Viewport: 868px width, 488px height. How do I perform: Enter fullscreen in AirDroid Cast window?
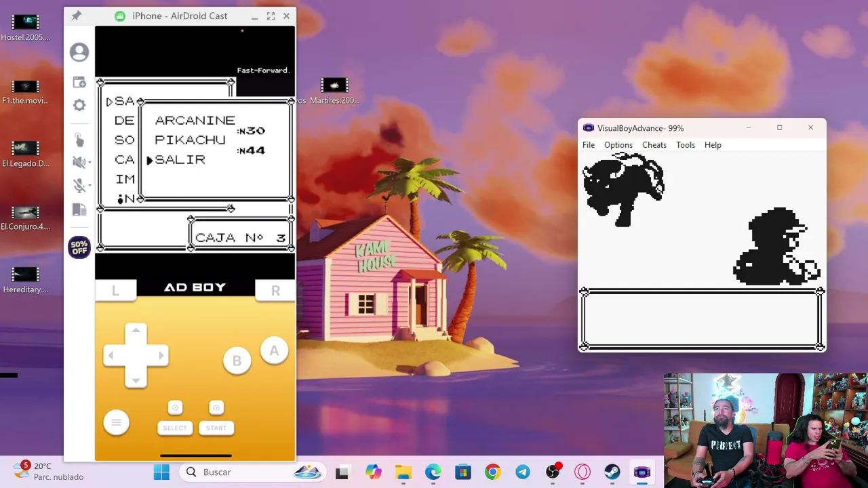(271, 16)
